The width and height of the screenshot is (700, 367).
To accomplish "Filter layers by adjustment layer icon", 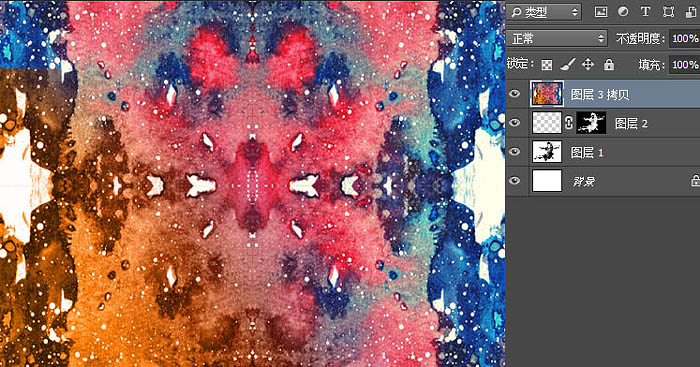I will (623, 12).
